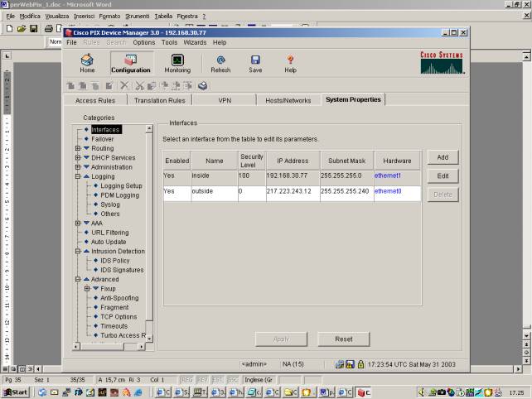Screen dimensions: 532x399
Task: Open the File menu of PIX Device Manager
Action: (x=71, y=42)
